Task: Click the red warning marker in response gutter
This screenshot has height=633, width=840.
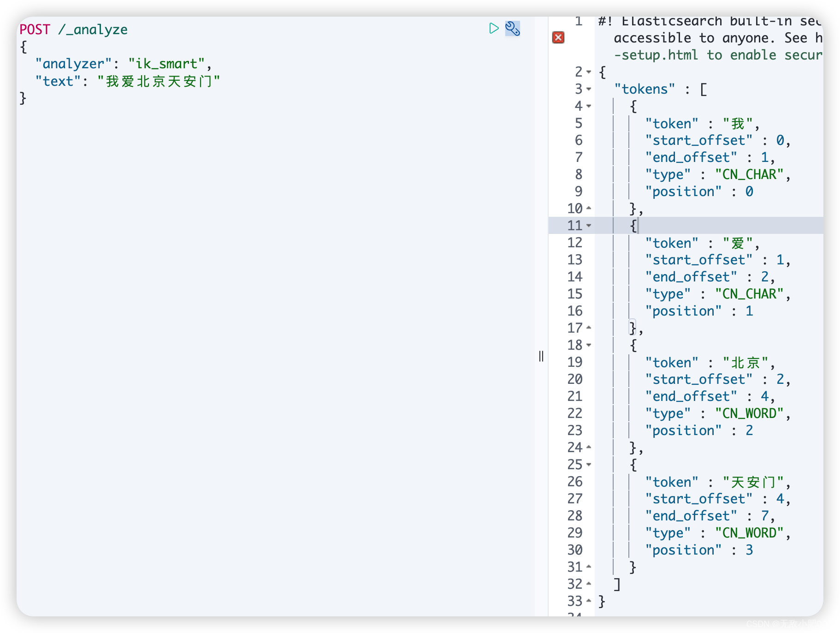Action: (558, 37)
